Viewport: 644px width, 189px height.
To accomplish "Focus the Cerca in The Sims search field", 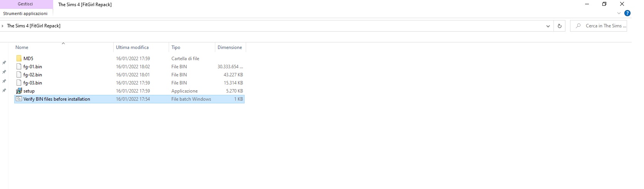I will pos(599,26).
